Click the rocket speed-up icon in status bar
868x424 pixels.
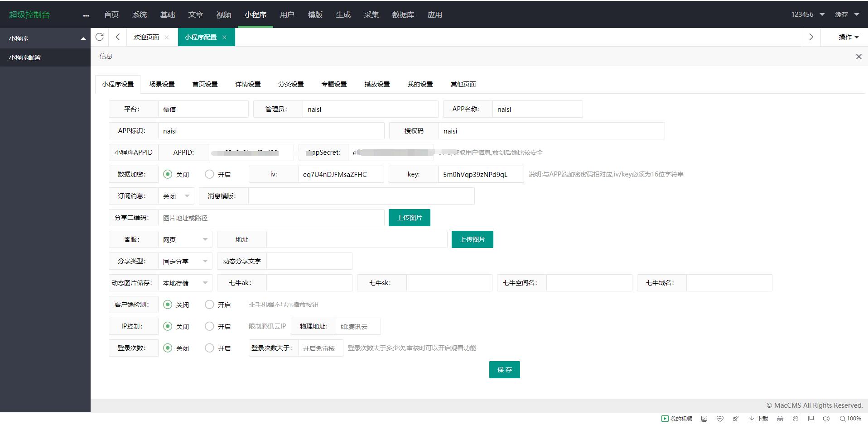click(x=736, y=419)
